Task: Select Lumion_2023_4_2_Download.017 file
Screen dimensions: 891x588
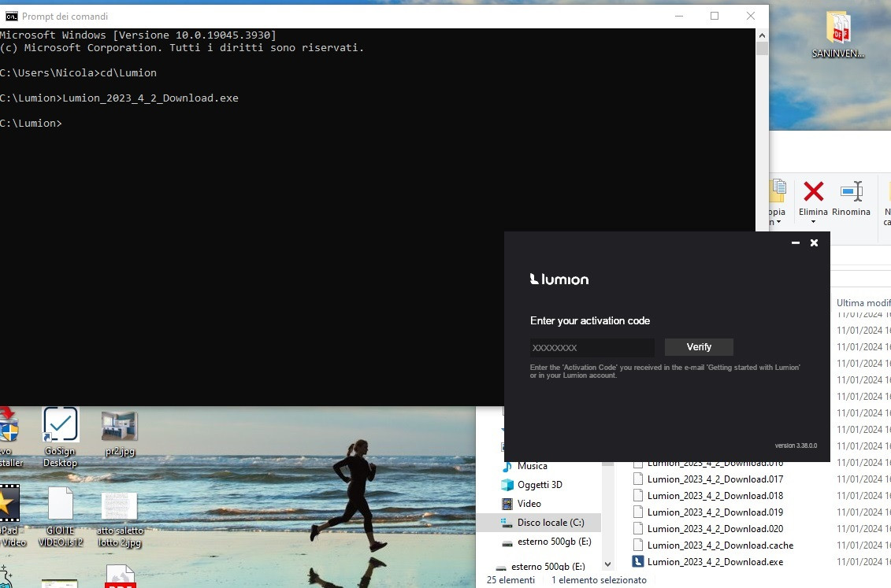Action: pos(715,479)
